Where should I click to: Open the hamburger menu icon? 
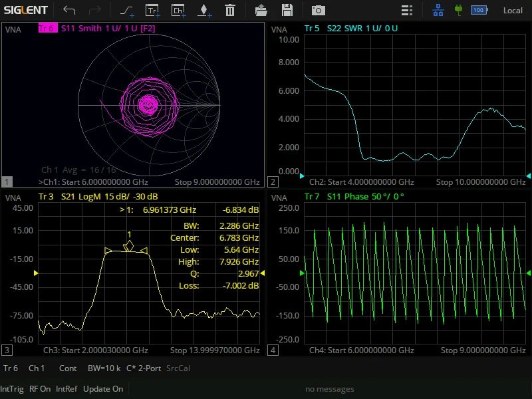pos(407,10)
